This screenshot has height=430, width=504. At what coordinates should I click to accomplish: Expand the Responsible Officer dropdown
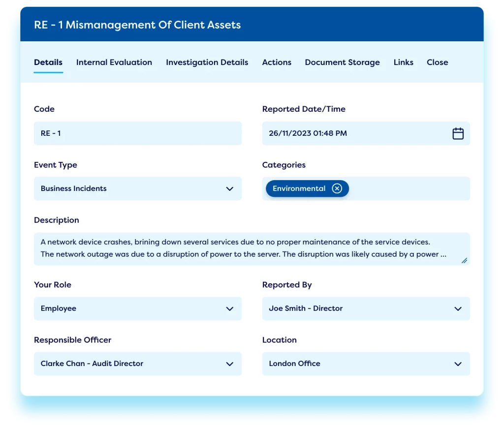(x=229, y=364)
